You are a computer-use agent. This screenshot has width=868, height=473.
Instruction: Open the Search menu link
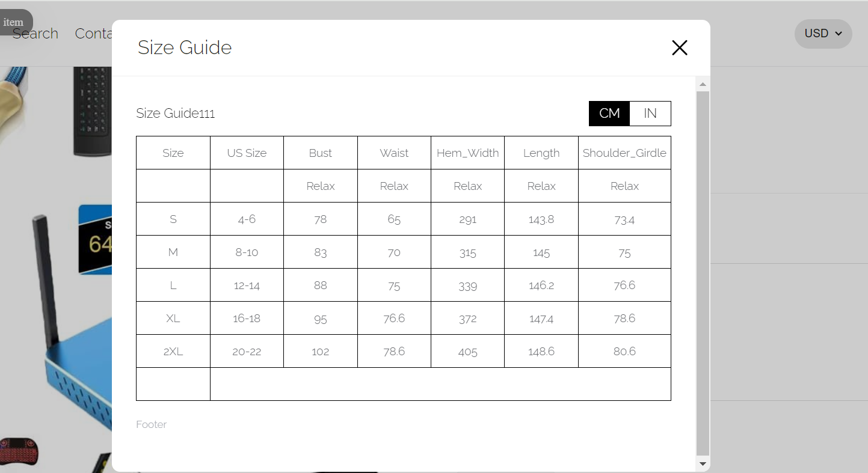35,34
